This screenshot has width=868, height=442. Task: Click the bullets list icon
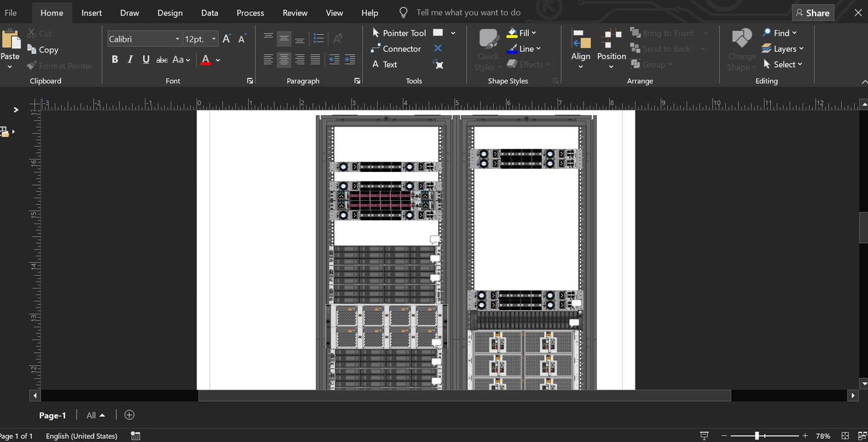319,39
